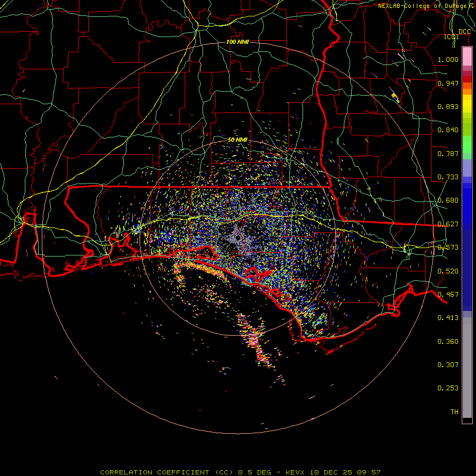Click the [CC] product label
Screen dimensions: 476x476
click(x=452, y=36)
